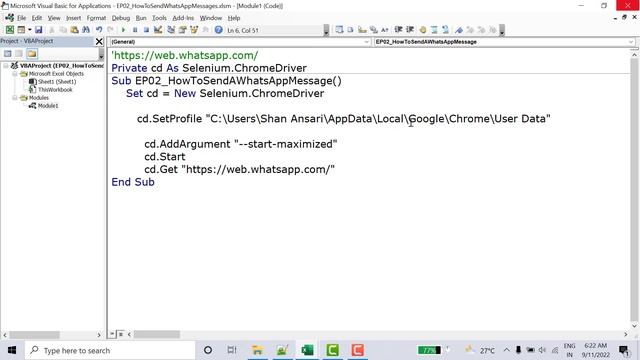Open the Add-Ins menu
Image resolution: width=640 pixels, height=360 pixels.
point(183,18)
